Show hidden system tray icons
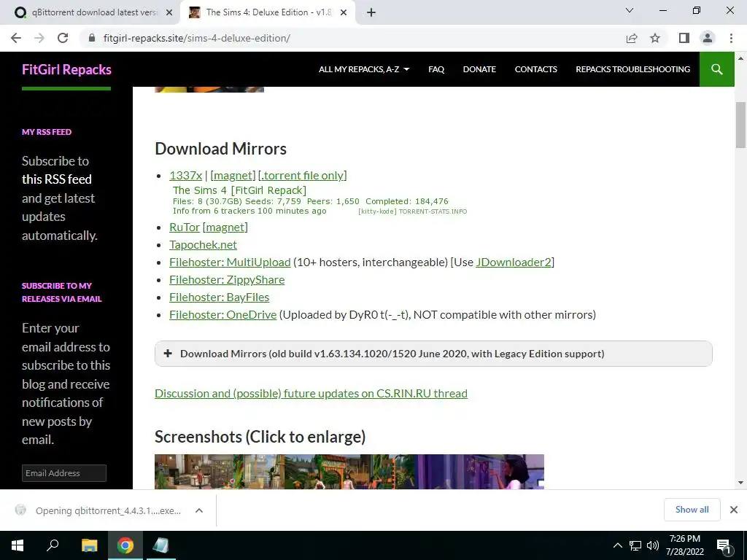747x560 pixels. pos(617,545)
